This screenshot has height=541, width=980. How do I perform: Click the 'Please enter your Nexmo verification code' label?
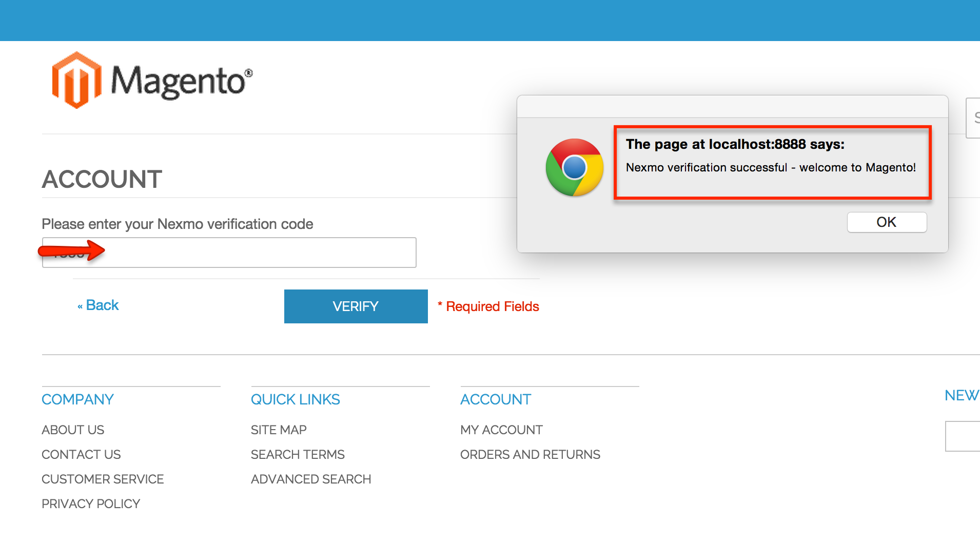click(x=178, y=224)
